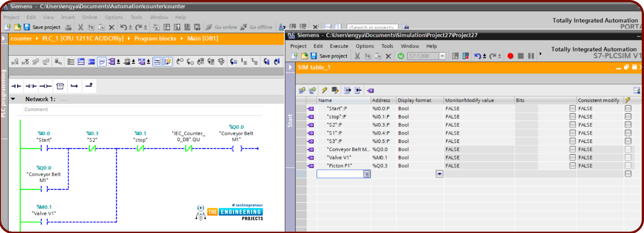
Task: Enable consistent modify checkbox for "S1":P row
Action: click(628, 133)
